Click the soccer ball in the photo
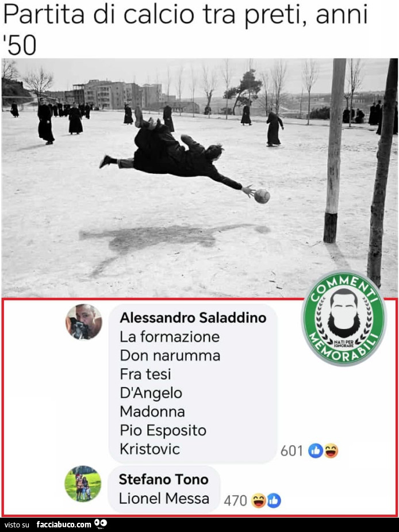The image size is (399, 532). [262, 196]
